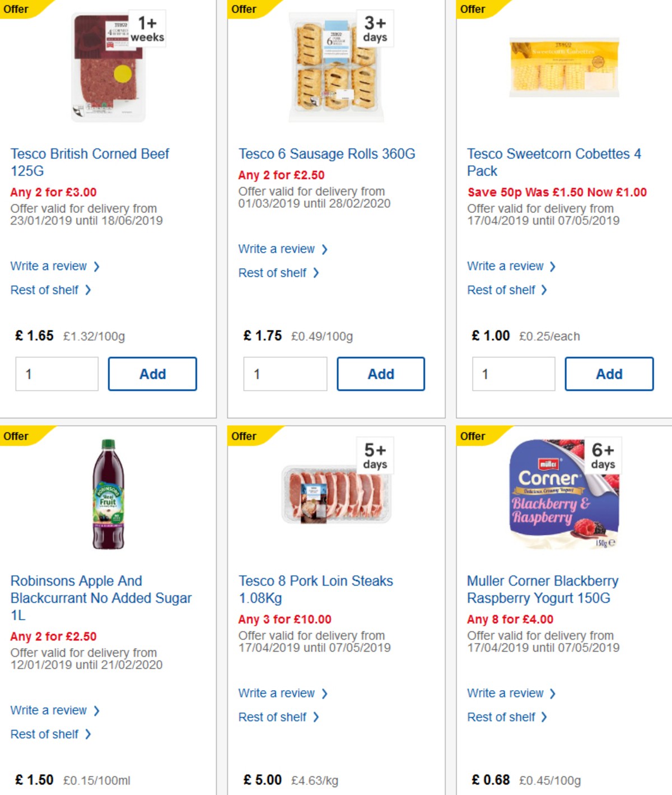Add Tesco 6 Sausage Rolls to basket
This screenshot has height=795, width=672.
pyautogui.click(x=381, y=374)
